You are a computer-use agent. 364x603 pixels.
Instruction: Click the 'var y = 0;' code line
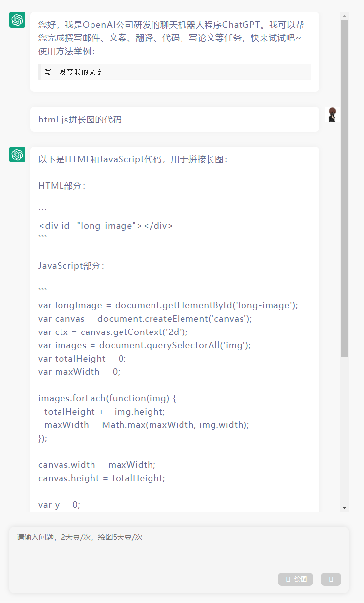[x=59, y=505]
